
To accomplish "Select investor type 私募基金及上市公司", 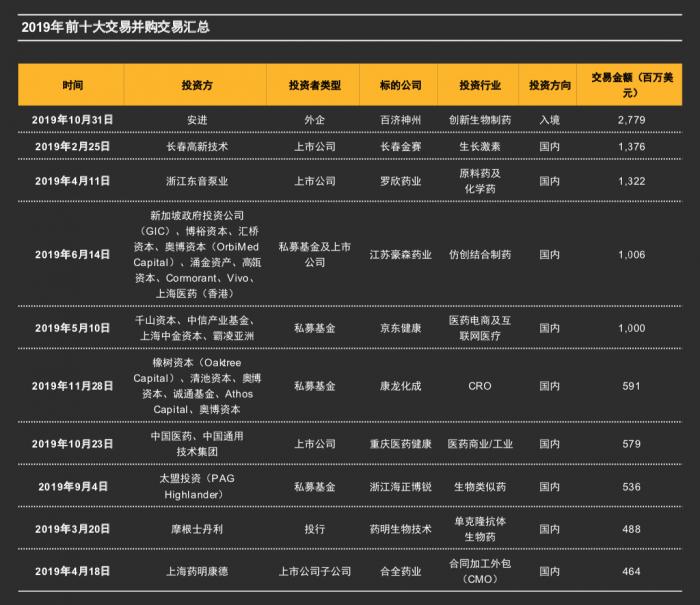I will [x=315, y=255].
